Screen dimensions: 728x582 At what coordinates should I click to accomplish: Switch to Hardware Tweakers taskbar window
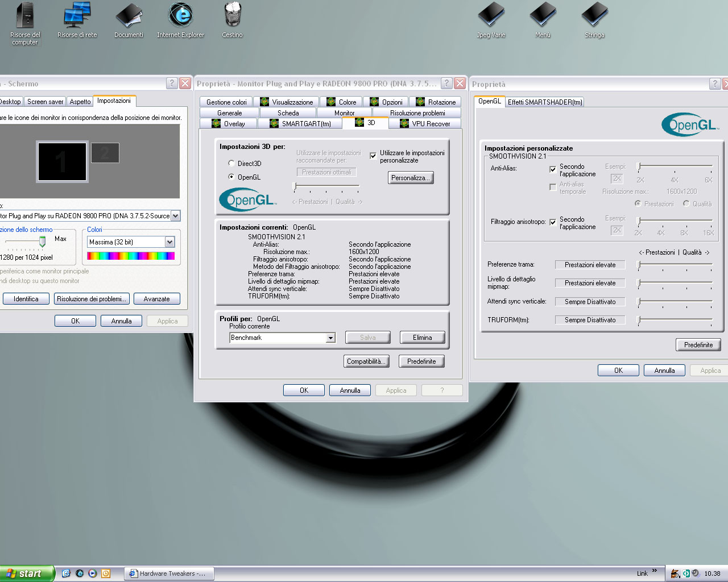click(x=169, y=573)
